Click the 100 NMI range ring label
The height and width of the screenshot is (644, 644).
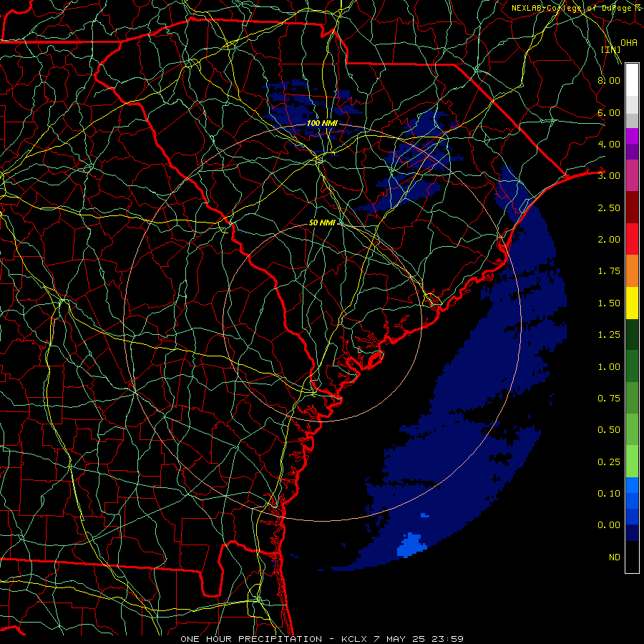[x=322, y=123]
